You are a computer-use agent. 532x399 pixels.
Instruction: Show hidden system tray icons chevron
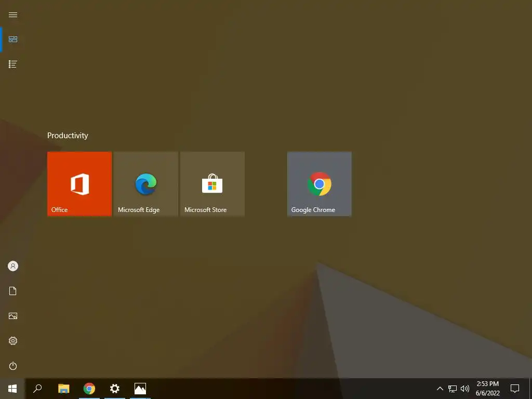pyautogui.click(x=440, y=389)
